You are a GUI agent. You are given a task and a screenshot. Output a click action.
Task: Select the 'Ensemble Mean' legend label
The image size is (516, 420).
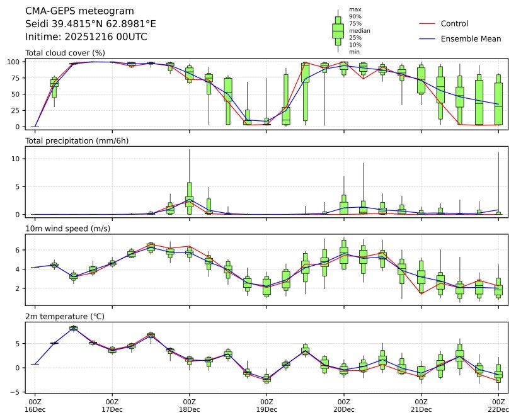pos(471,39)
